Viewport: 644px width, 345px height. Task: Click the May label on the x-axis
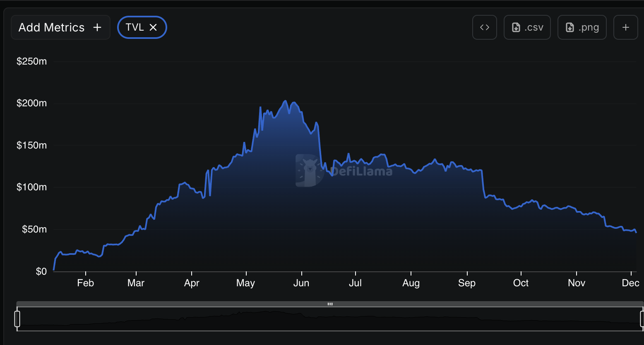point(245,283)
